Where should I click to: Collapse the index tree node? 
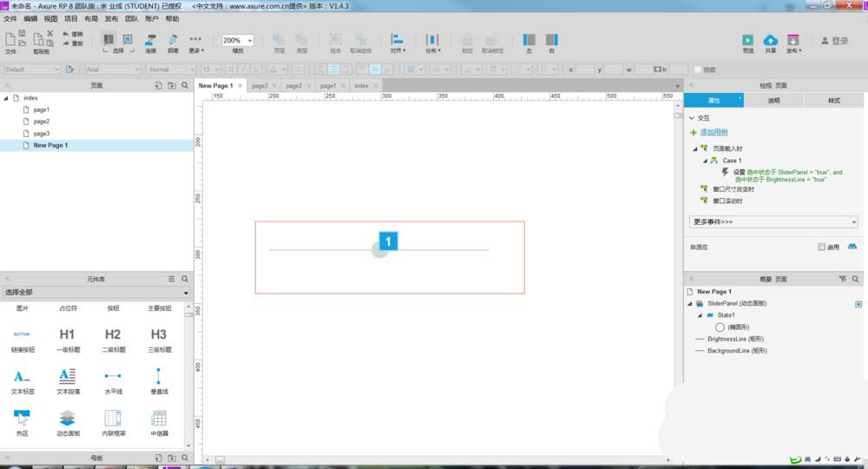[6, 98]
